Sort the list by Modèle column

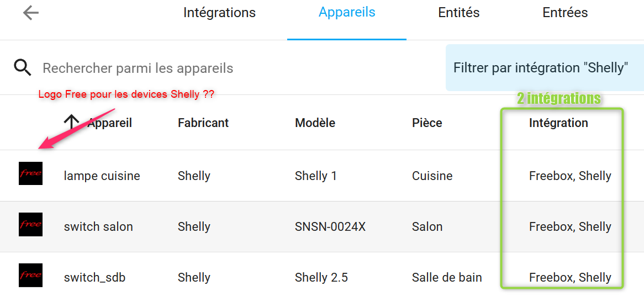(x=315, y=123)
